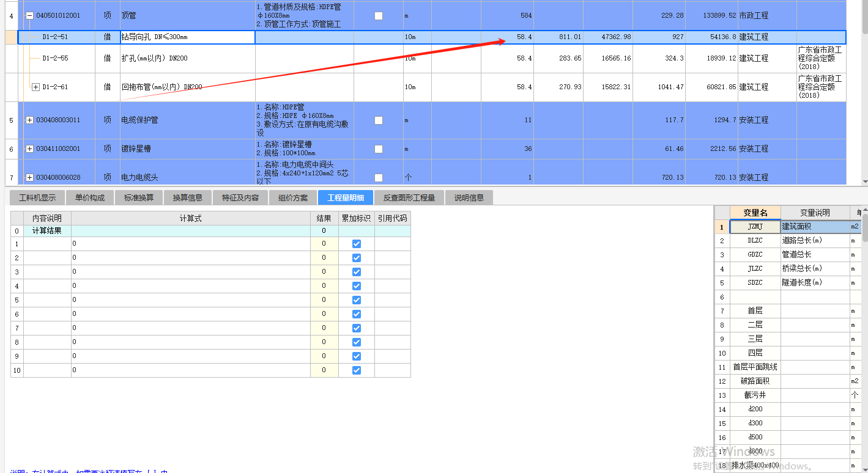
Task: Switch to the 工料机显示 tab
Action: [37, 197]
